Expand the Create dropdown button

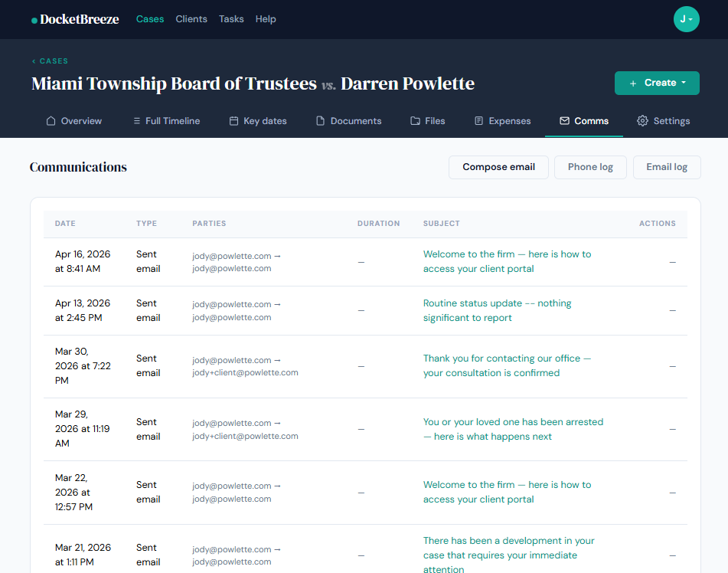click(657, 83)
